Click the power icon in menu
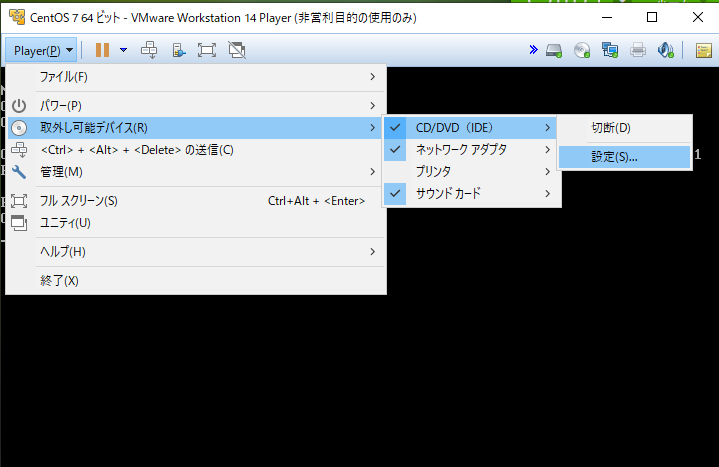 point(19,106)
